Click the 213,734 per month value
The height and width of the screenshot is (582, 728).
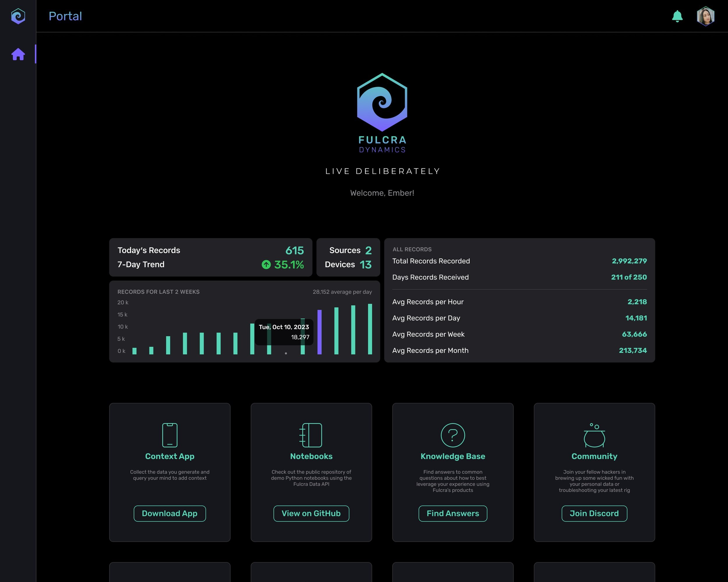tap(632, 351)
